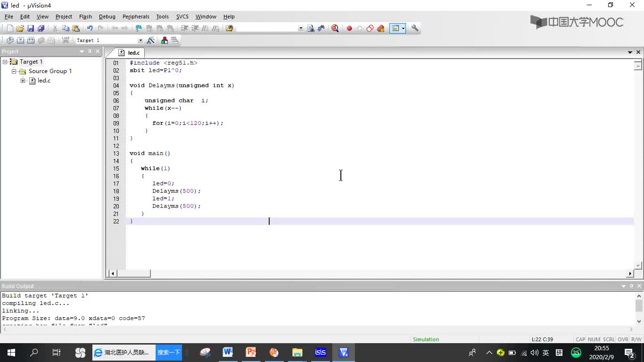This screenshot has height=362, width=644.
Task: Open Manage Project Items colored blocks icon
Action: pos(165,41)
